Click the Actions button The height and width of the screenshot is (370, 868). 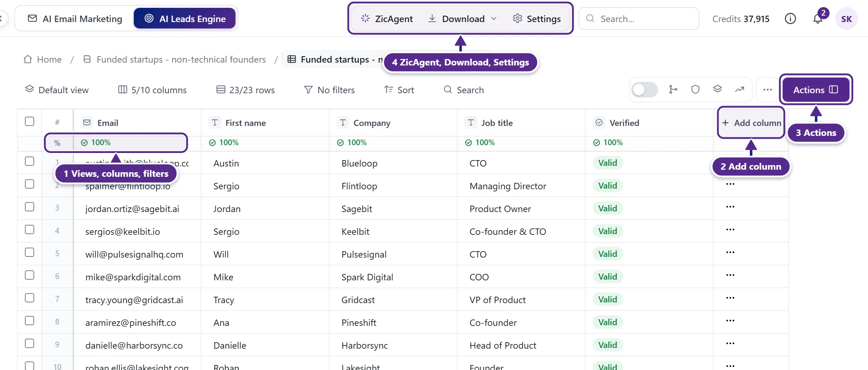tap(816, 90)
